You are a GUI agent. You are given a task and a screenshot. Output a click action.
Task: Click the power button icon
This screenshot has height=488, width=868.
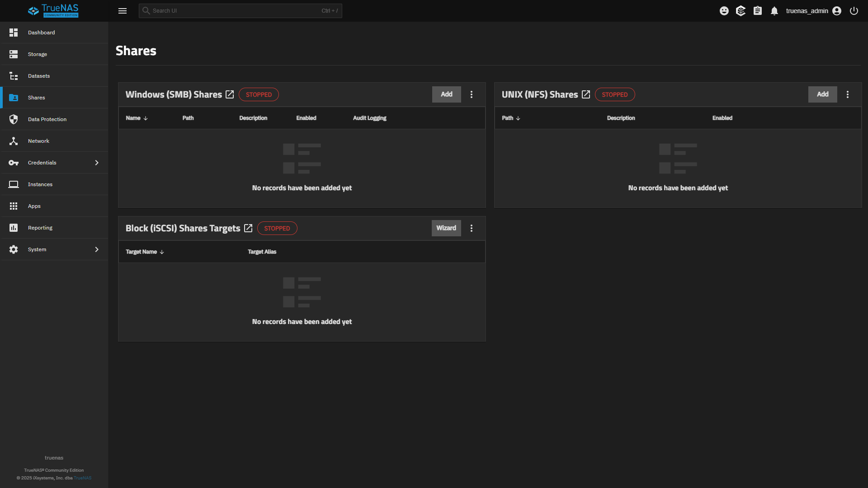pos(854,11)
